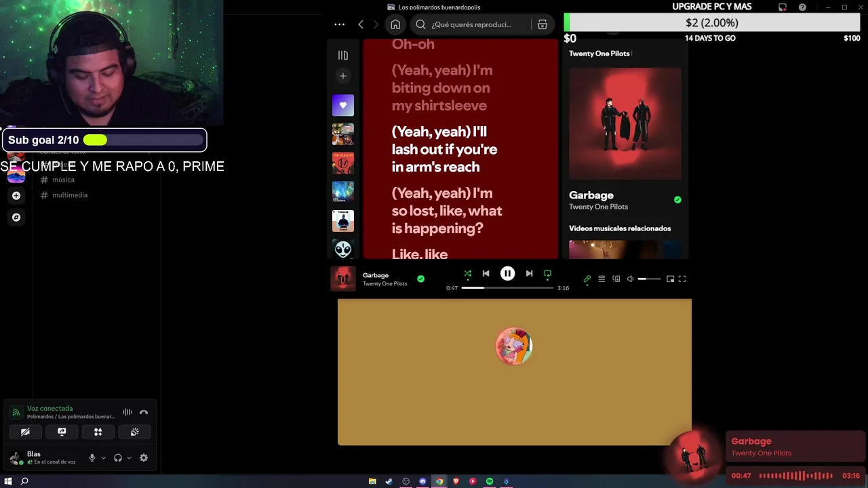The image size is (868, 488).
Task: Open the voice connection signal icon
Action: (16, 412)
